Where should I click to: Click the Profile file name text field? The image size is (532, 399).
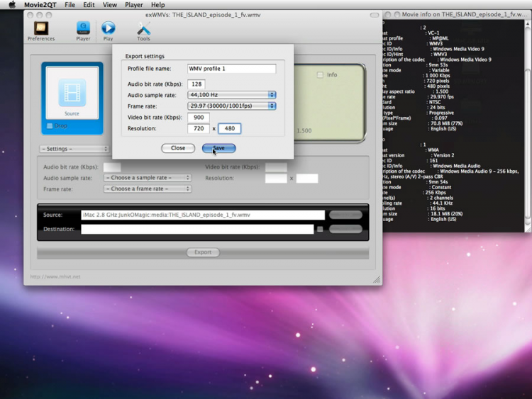(231, 69)
